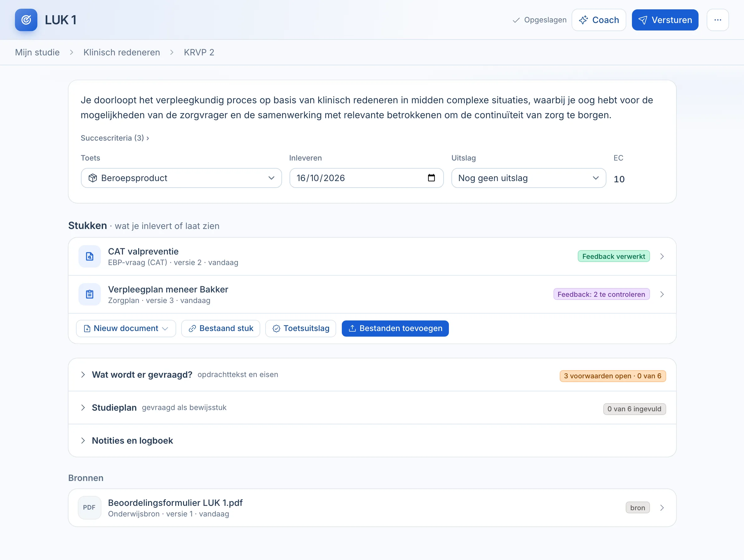Image resolution: width=744 pixels, height=560 pixels.
Task: Click the Verpleegplan clipboard icon
Action: [89, 294]
